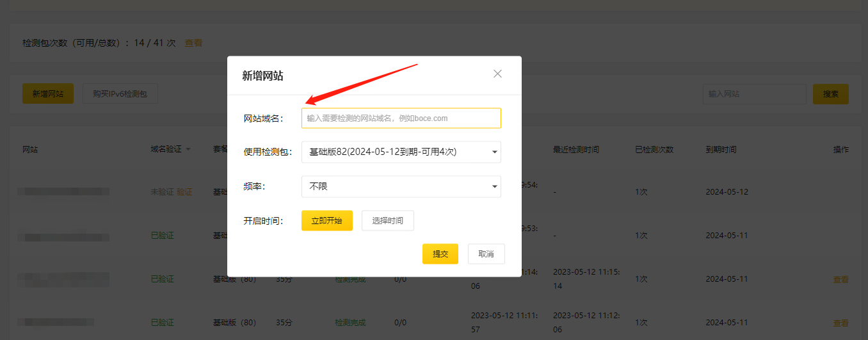This screenshot has height=340, width=868.
Task: Expand the 频率 dropdown set to 不限
Action: coord(401,187)
